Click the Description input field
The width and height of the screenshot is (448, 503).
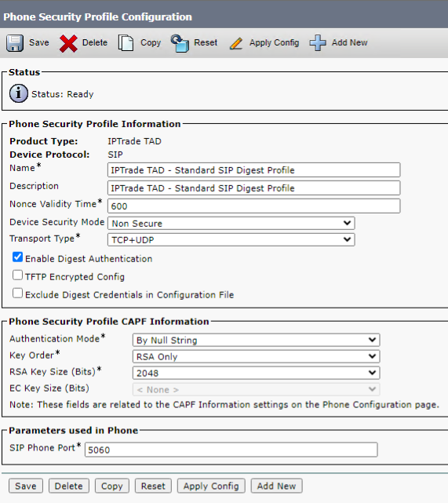[x=254, y=188]
